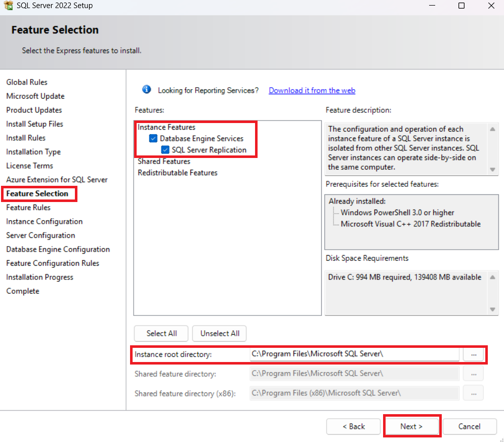The width and height of the screenshot is (504, 442).
Task: Select the Instance Features tree heading
Action: [x=166, y=127]
